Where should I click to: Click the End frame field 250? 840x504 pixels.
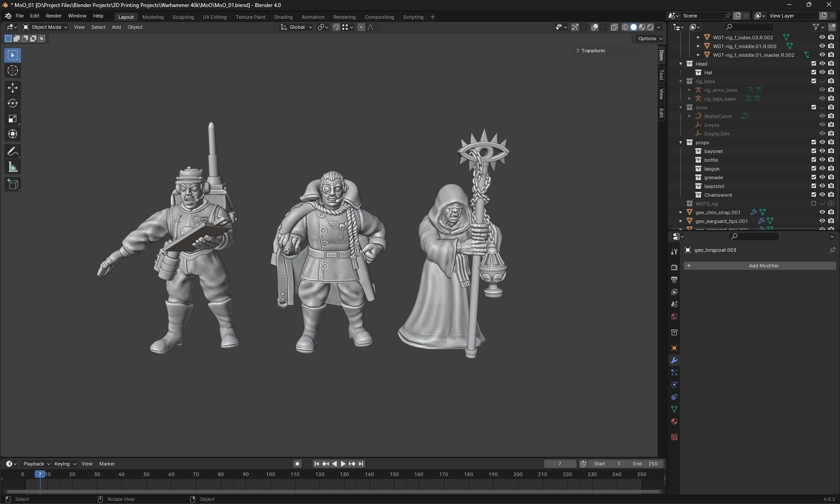coord(645,464)
